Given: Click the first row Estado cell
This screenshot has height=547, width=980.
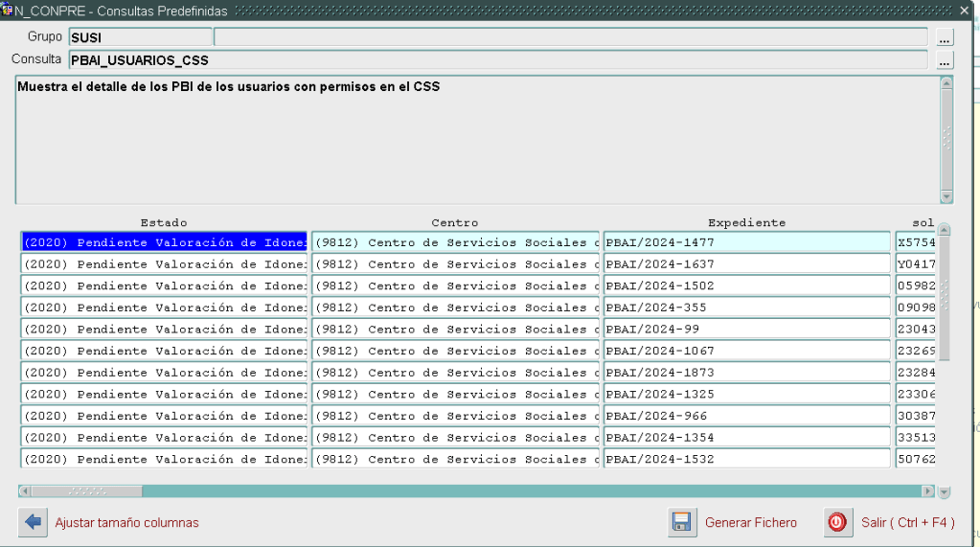Looking at the screenshot, I should coord(164,242).
